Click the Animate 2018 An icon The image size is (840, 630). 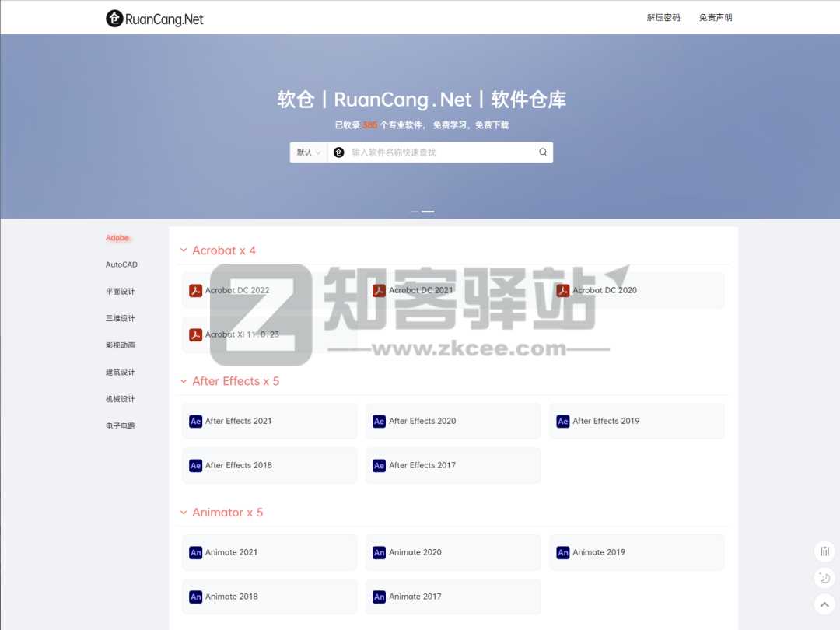[196, 597]
